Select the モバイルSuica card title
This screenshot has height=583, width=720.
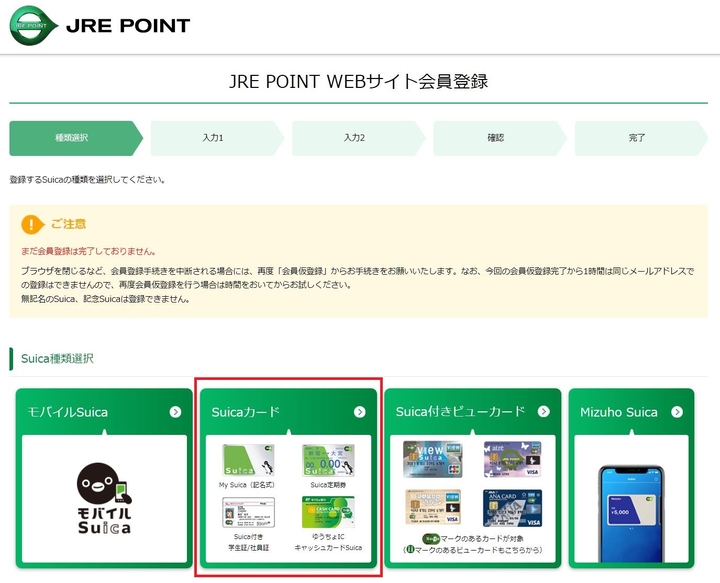pos(68,412)
